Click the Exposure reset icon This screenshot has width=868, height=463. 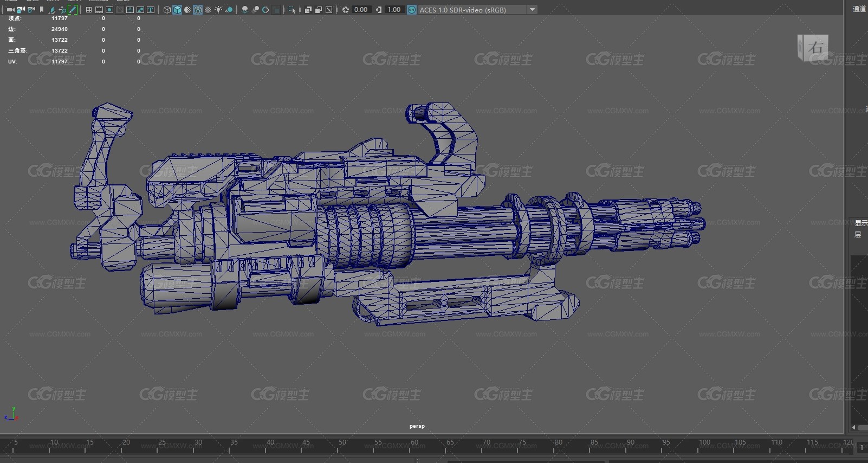[x=345, y=10]
